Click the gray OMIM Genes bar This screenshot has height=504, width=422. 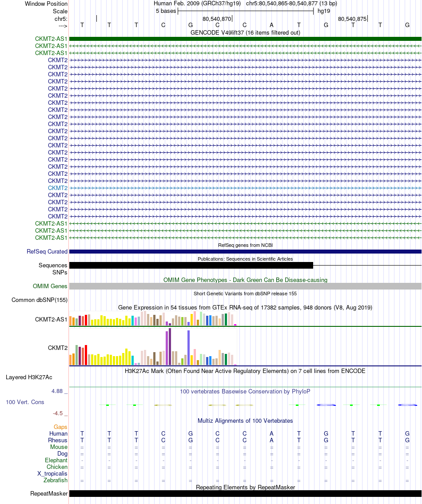245,286
